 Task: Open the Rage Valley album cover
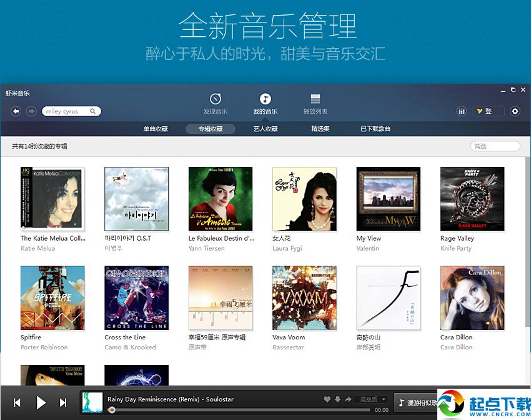tap(472, 199)
